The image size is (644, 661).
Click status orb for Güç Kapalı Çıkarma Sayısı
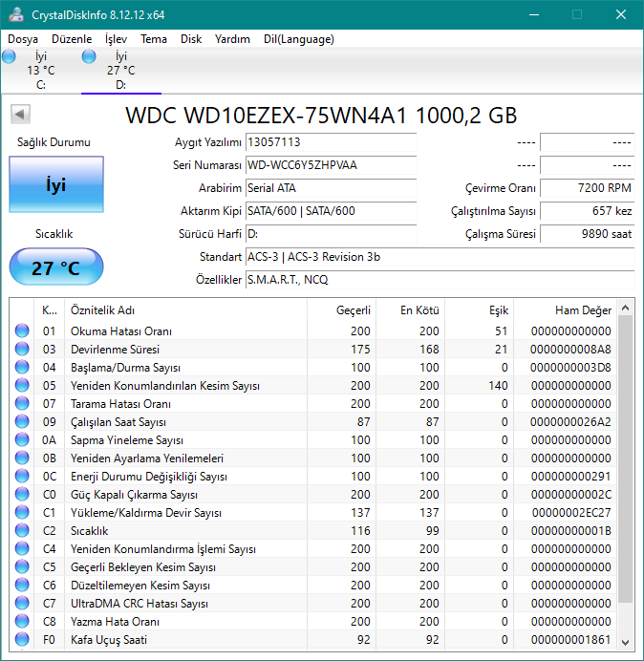tap(22, 494)
